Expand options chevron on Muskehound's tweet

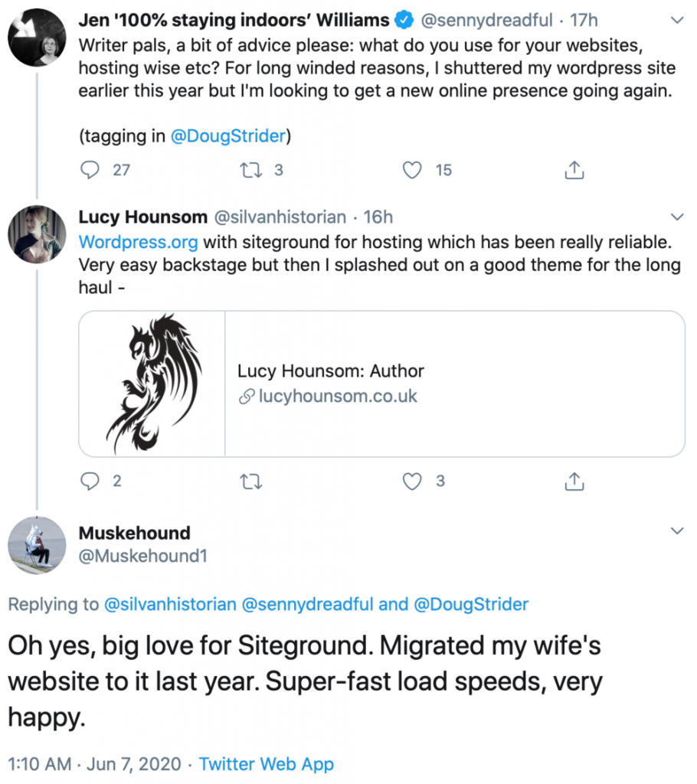coord(676,531)
